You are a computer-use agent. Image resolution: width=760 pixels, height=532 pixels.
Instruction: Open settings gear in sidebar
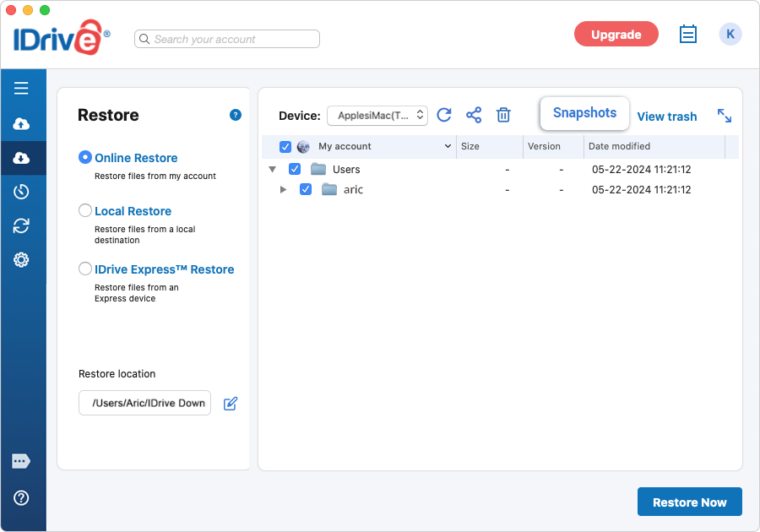point(21,260)
